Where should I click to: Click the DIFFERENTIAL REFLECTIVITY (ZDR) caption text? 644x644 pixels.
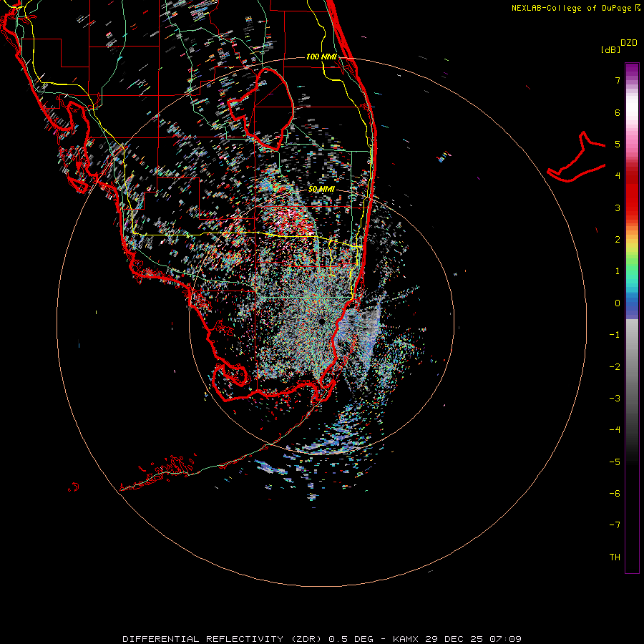tap(223, 639)
